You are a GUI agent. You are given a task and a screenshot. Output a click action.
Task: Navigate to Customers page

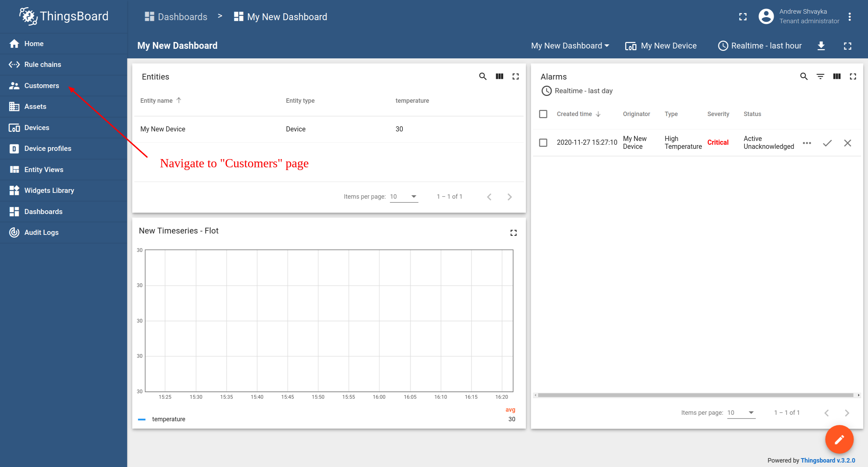point(41,85)
